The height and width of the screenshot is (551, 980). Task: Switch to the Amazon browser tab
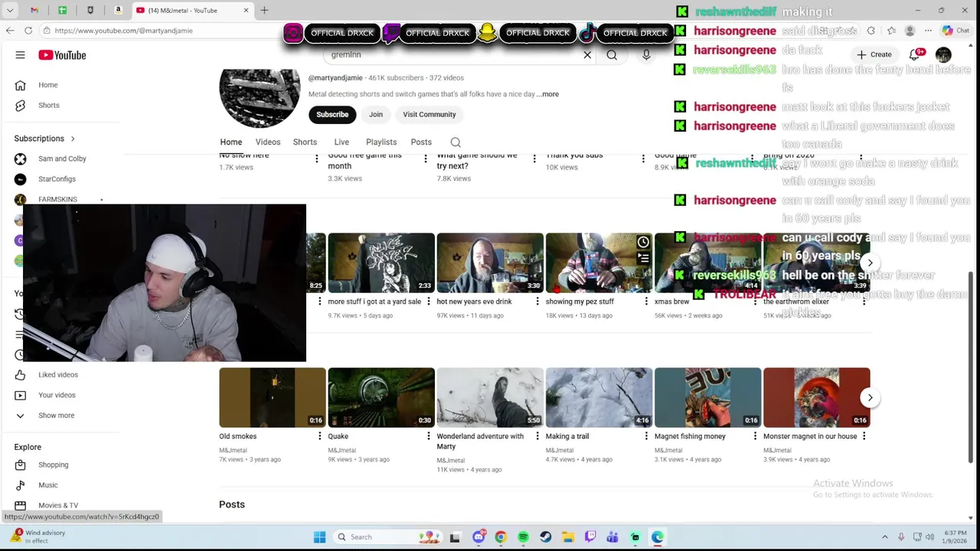coord(118,10)
